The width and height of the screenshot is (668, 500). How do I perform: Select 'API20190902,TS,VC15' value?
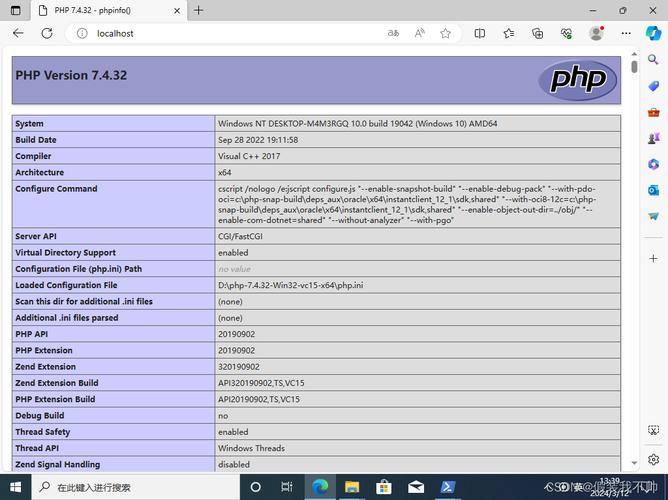point(259,399)
